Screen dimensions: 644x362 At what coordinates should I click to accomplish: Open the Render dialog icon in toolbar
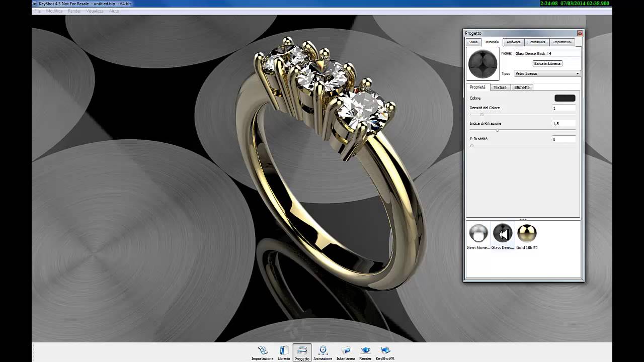[x=365, y=353]
